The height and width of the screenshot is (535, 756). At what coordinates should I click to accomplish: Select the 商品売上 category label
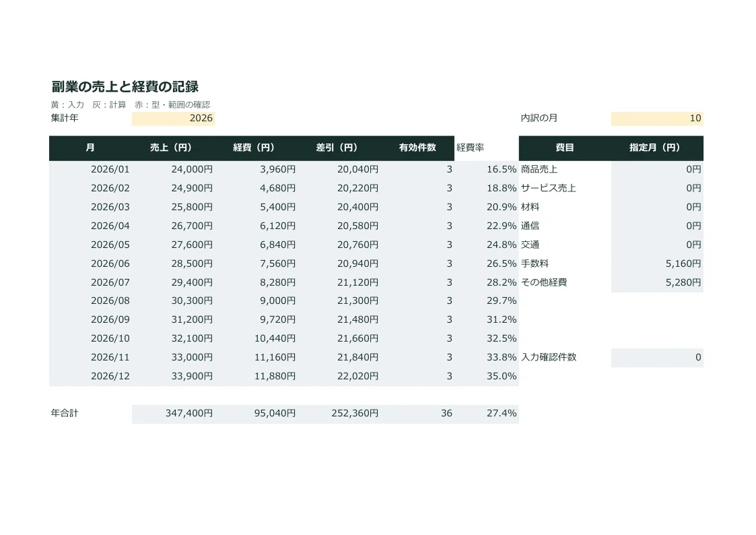click(539, 169)
